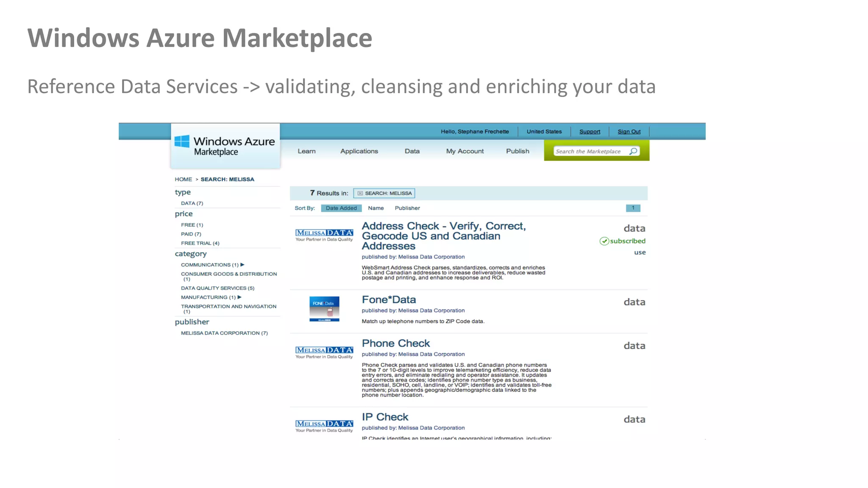Open the Fone*Data product thumbnail
The width and height of the screenshot is (868, 488).
(324, 309)
